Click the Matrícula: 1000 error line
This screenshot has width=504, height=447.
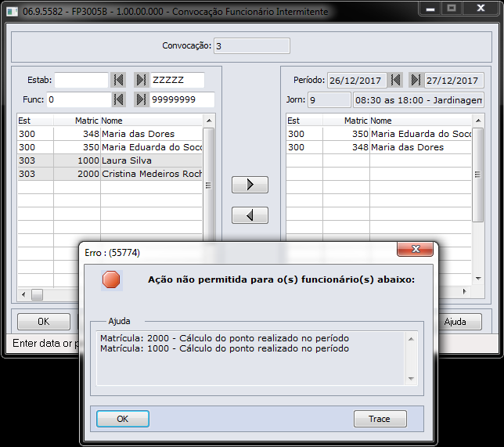(225, 348)
